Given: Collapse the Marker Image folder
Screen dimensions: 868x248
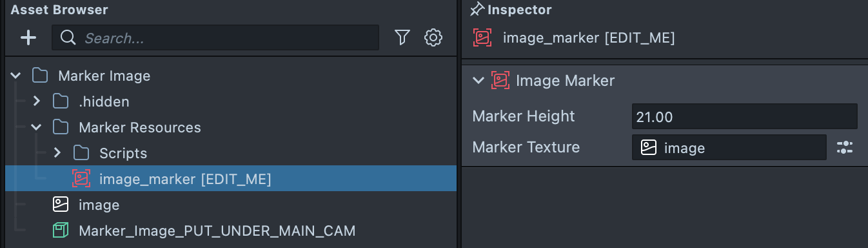Looking at the screenshot, I should (15, 76).
